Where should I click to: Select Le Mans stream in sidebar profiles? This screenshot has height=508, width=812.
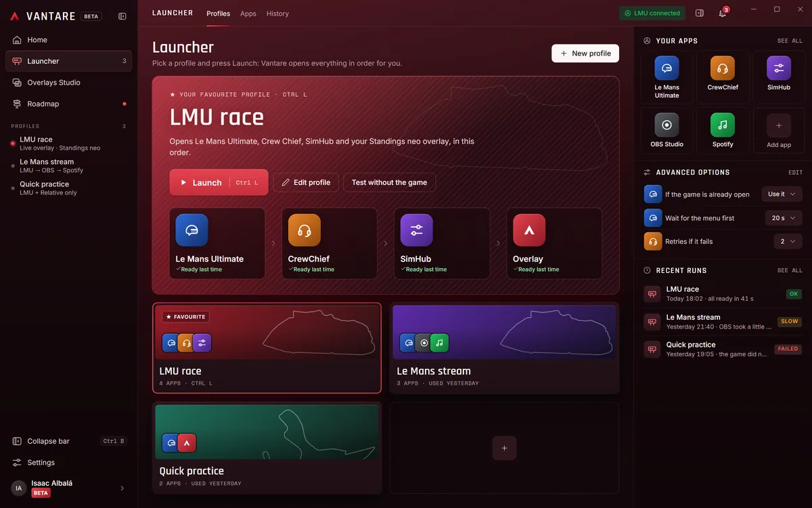click(x=68, y=165)
